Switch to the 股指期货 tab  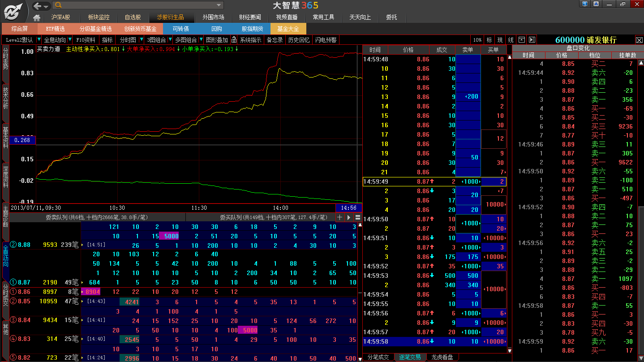[253, 29]
